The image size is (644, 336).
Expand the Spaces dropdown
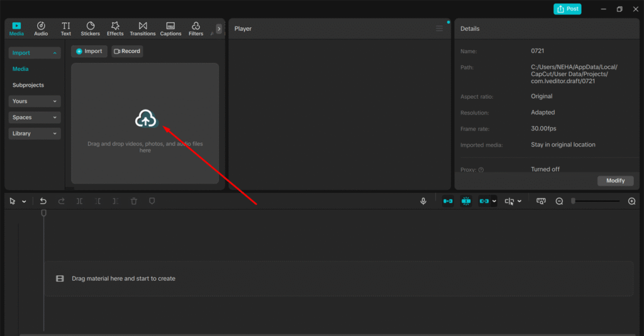35,117
